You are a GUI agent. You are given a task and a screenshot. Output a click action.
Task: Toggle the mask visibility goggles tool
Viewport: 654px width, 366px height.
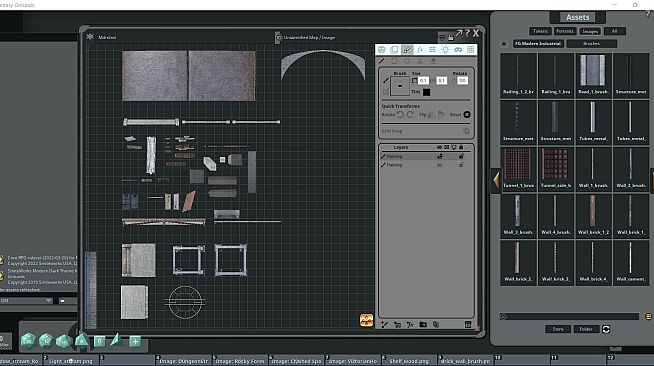tap(458, 50)
